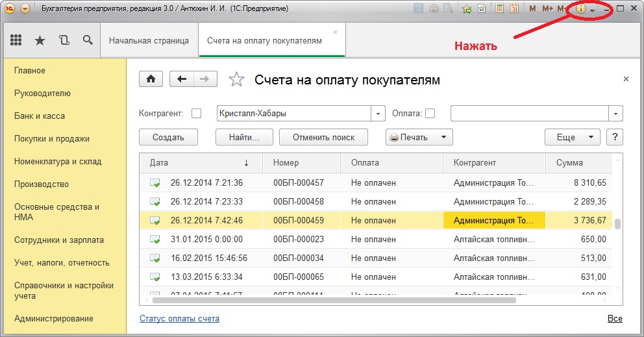This screenshot has width=644, height=337.
Task: Expand the Оплата filter dropdown
Action: tap(615, 114)
